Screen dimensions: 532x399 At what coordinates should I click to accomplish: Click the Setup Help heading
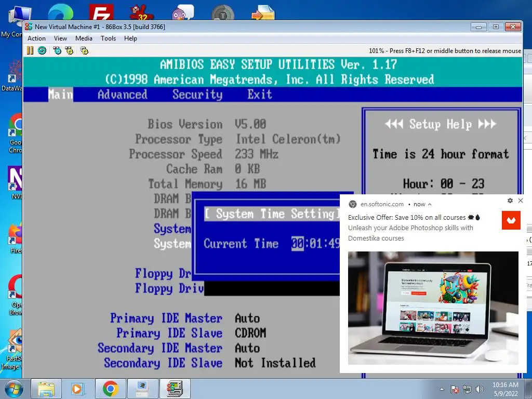[441, 124]
